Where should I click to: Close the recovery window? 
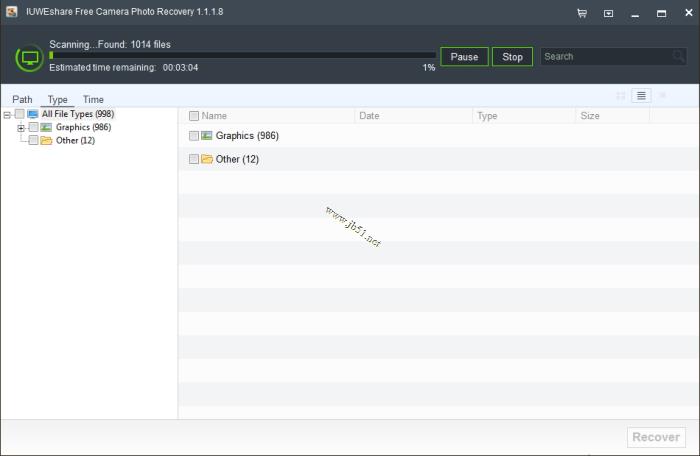688,13
